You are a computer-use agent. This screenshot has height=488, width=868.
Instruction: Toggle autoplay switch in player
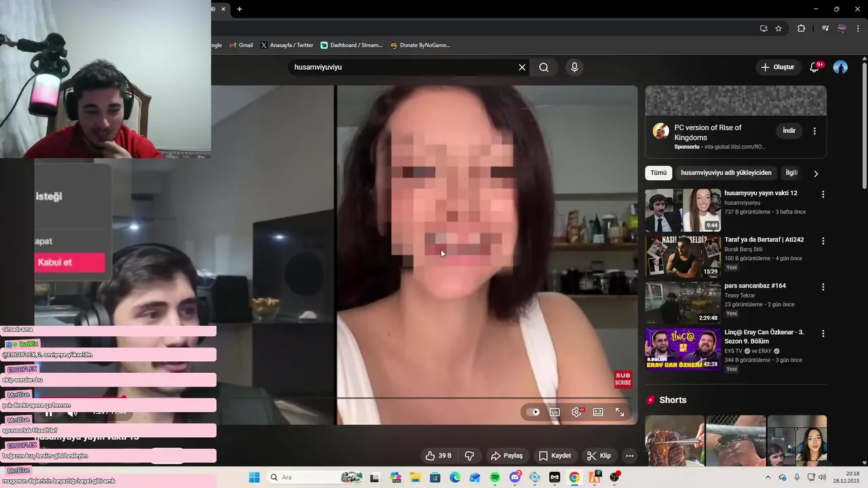coord(534,412)
